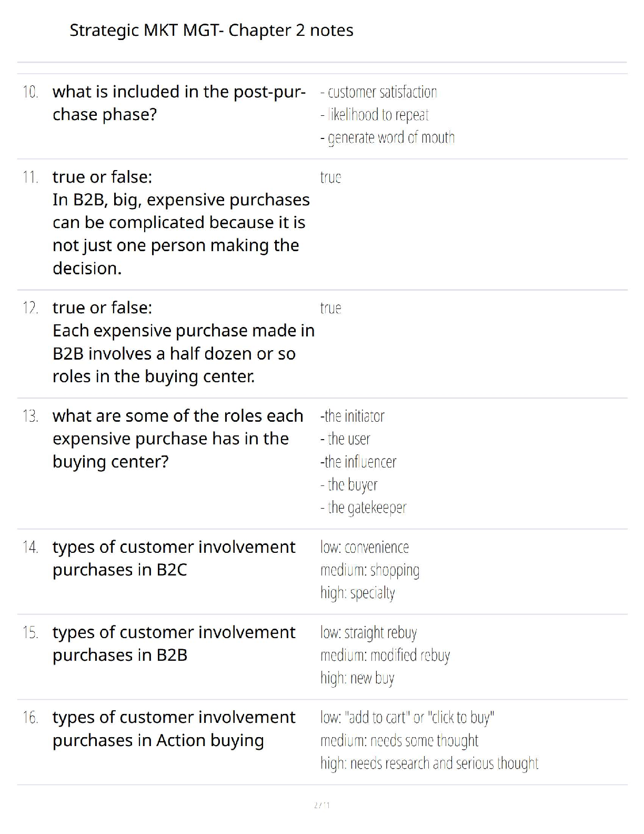644x834 pixels.
Task: Click question 13 about buying center roles
Action: point(178,439)
